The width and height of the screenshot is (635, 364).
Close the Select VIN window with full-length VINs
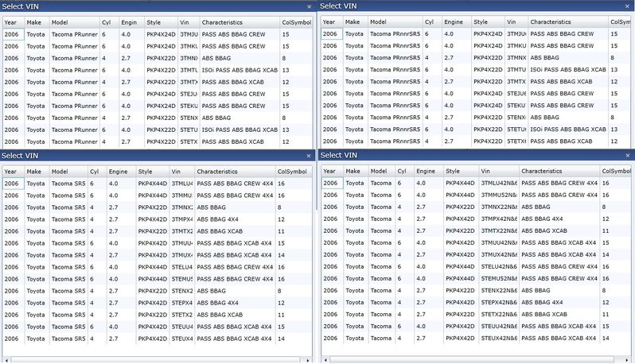coord(628,155)
